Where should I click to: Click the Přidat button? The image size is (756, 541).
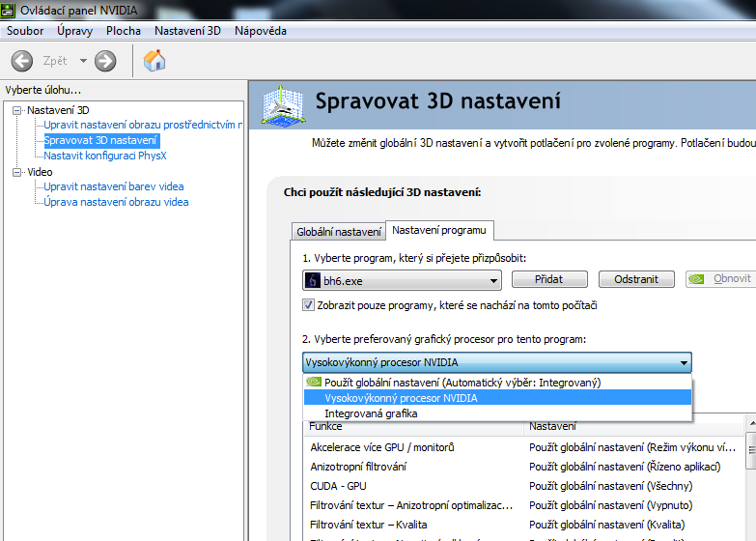coord(549,279)
